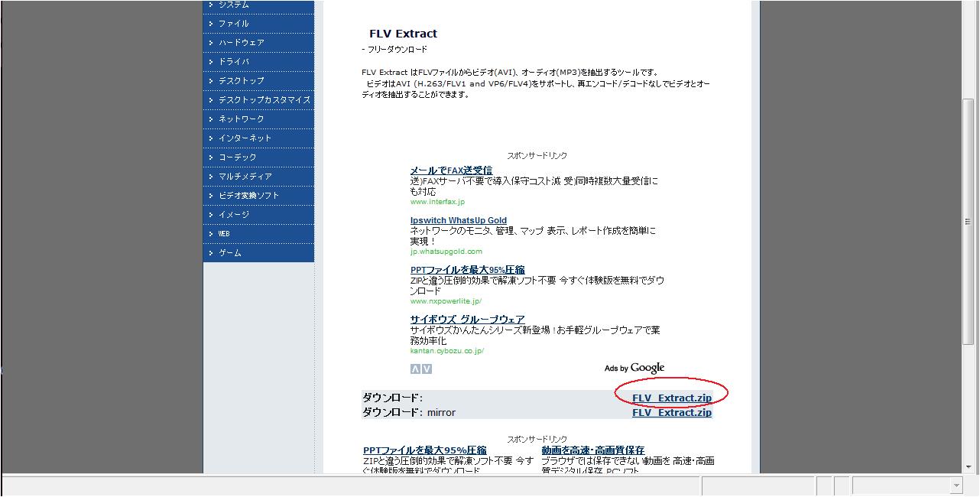Click the jp.whatsupgold.com URL
The width and height of the screenshot is (980, 497).
point(446,252)
